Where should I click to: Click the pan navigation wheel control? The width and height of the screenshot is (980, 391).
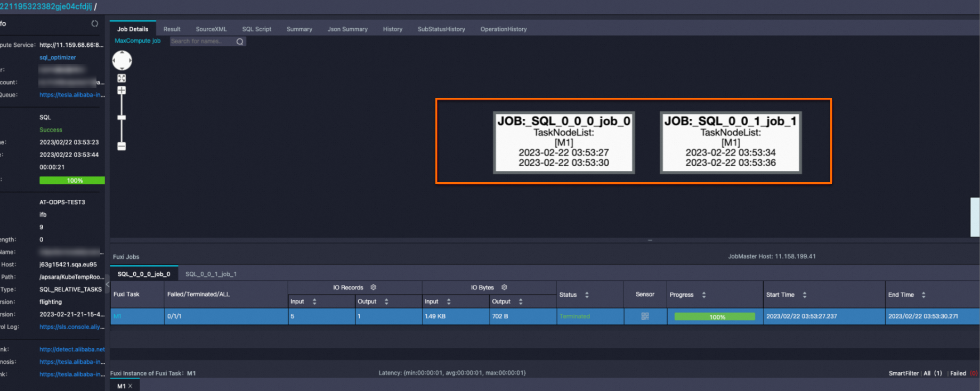[x=122, y=61]
